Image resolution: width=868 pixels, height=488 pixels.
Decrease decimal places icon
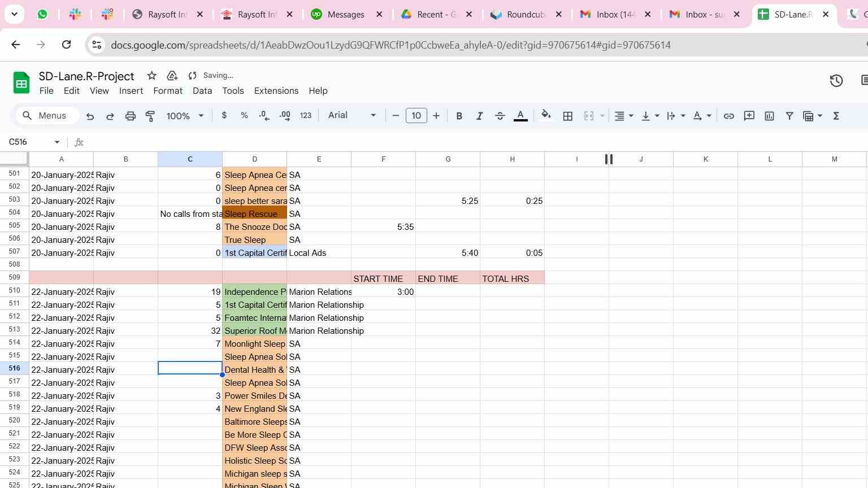tap(264, 115)
